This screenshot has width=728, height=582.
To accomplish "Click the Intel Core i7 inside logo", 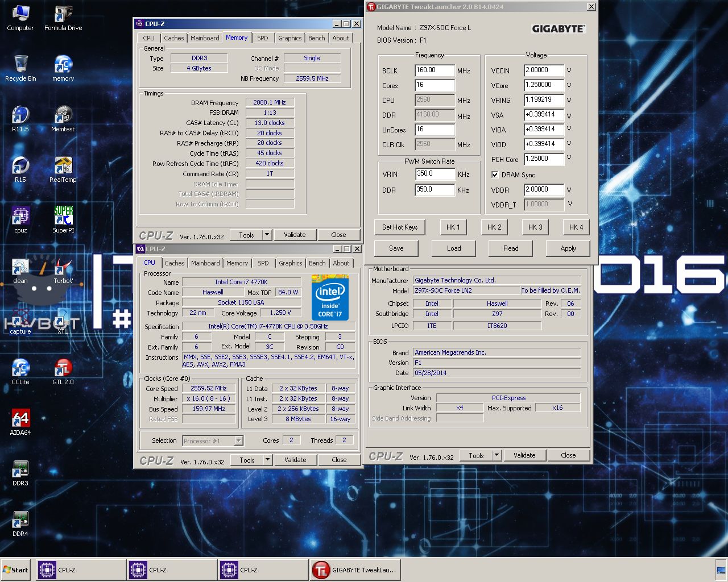I will pyautogui.click(x=330, y=298).
